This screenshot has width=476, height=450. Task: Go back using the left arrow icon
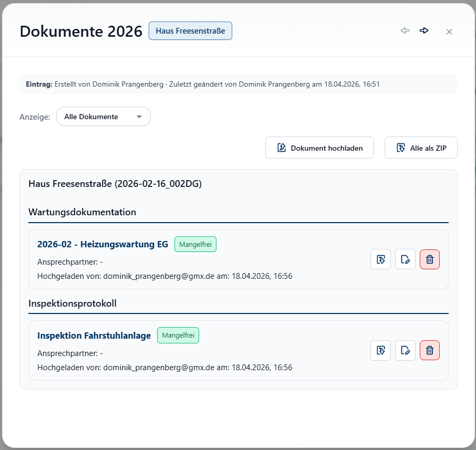405,30
